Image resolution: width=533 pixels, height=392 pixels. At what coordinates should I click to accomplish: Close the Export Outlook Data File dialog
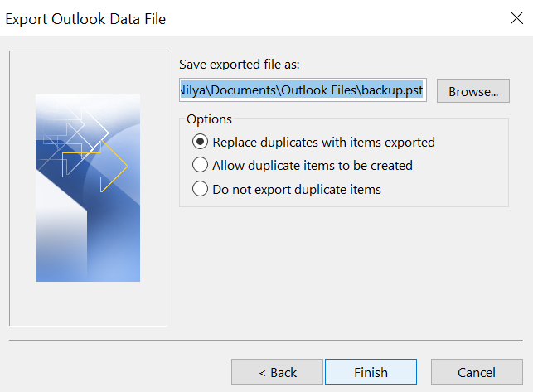pyautogui.click(x=516, y=17)
